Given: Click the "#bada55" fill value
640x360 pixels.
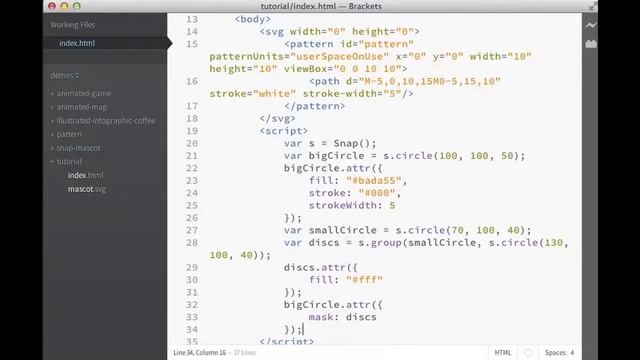Looking at the screenshot, I should tap(373, 180).
